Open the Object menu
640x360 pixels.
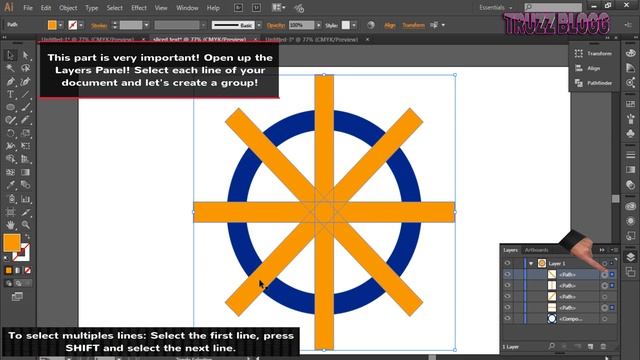[x=68, y=8]
